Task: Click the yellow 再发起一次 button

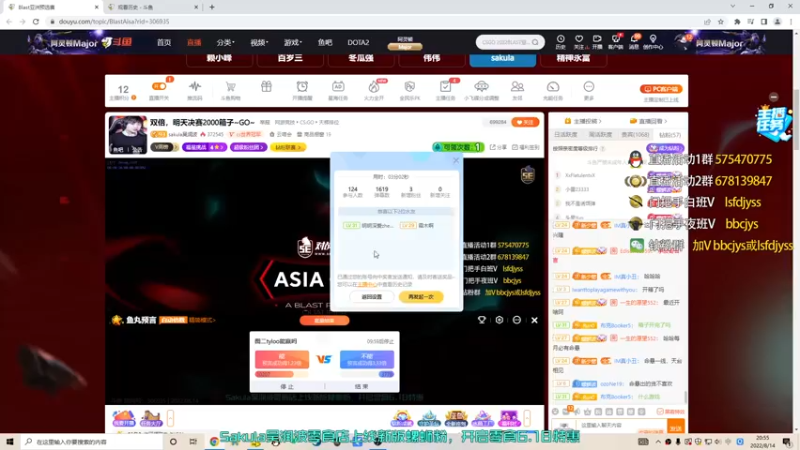Action: [421, 297]
